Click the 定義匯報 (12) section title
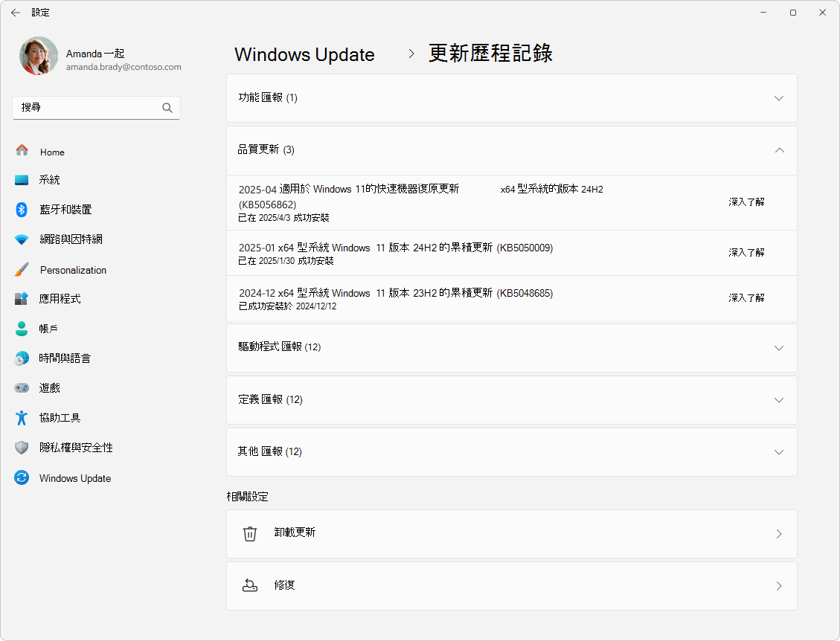Screen dimensions: 840x641 pos(271,399)
